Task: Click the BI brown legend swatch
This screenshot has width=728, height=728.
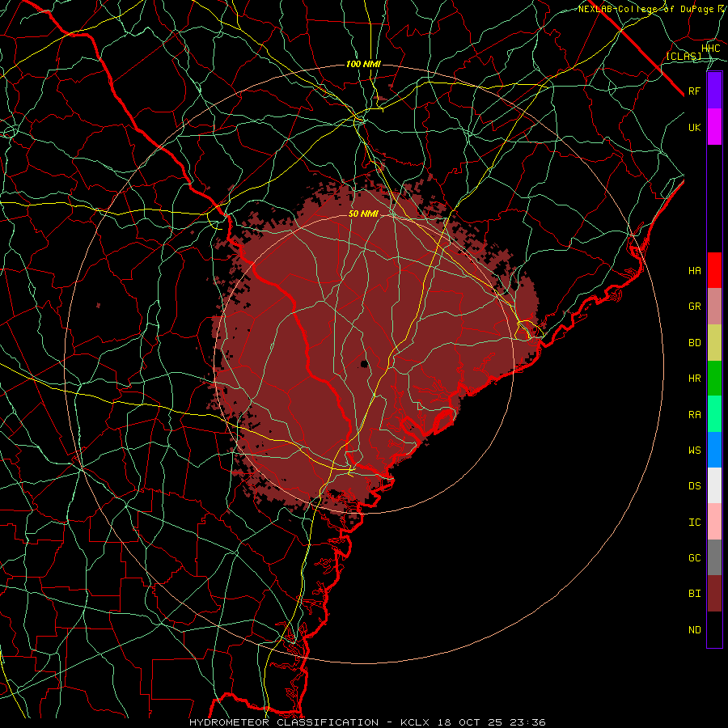Action: click(714, 594)
